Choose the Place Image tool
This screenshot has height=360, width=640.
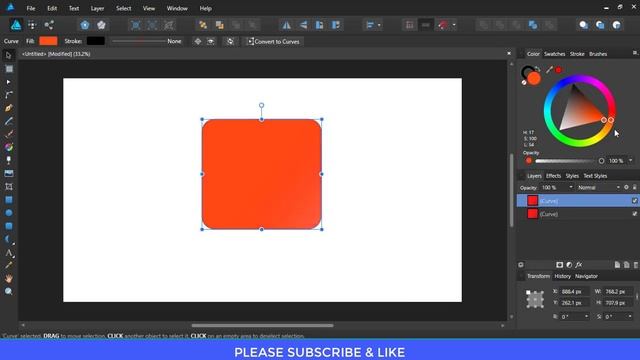[9, 173]
